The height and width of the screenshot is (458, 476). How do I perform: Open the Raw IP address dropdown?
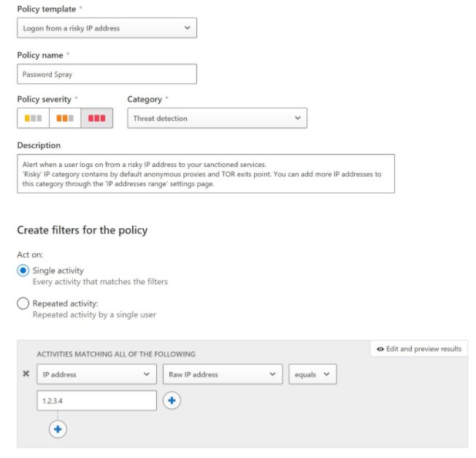pyautogui.click(x=223, y=374)
